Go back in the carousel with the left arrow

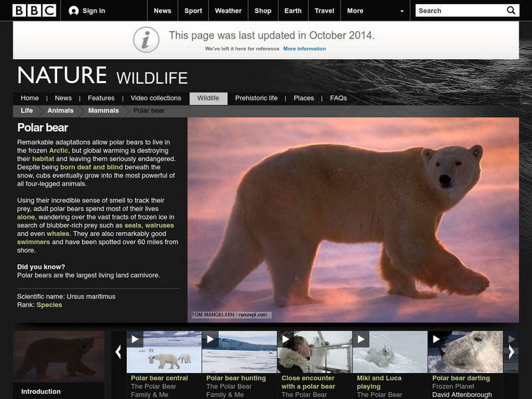point(119,352)
